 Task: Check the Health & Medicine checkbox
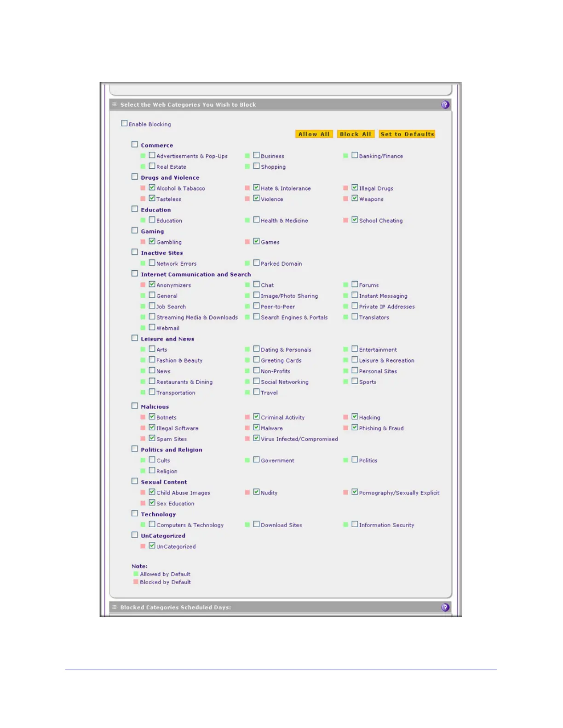pos(257,220)
